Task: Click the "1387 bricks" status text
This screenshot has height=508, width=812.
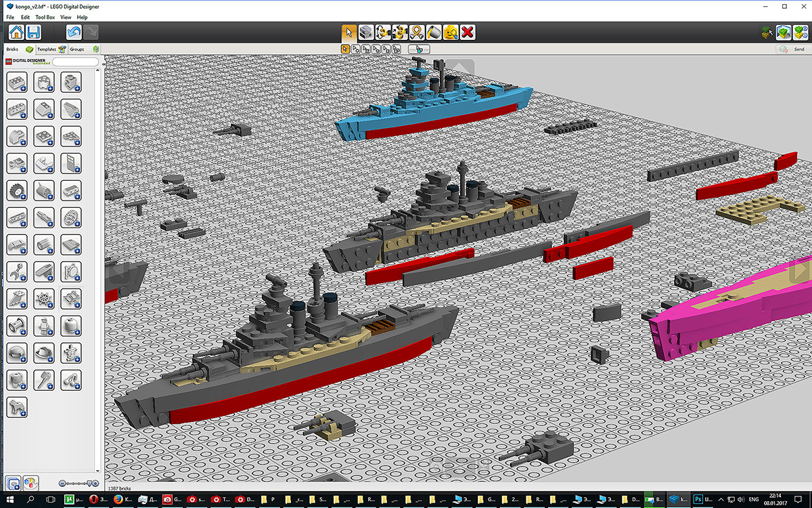Action: point(119,488)
